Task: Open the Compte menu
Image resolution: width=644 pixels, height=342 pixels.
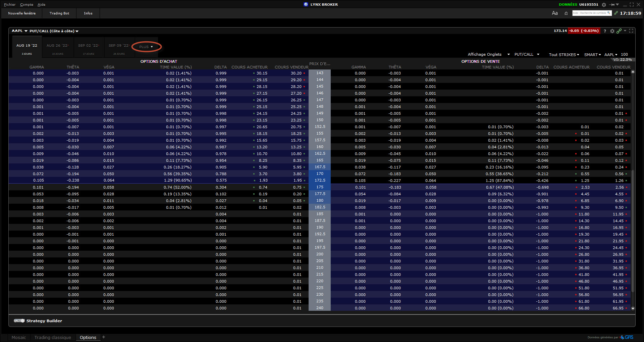Action: (x=26, y=5)
